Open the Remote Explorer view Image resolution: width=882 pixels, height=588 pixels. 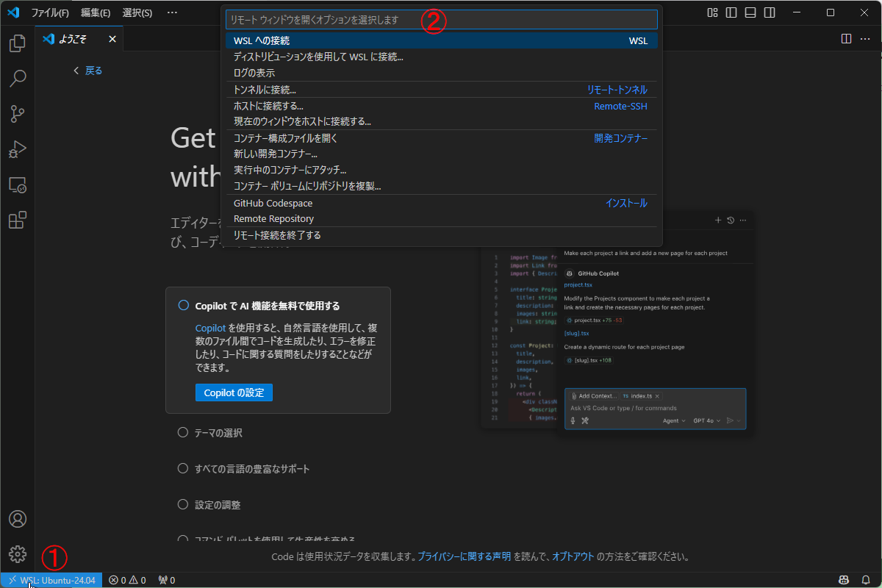click(18, 184)
